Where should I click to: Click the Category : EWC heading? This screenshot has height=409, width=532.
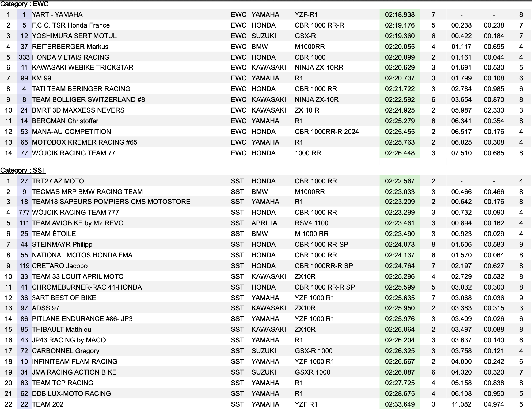tap(24, 4)
